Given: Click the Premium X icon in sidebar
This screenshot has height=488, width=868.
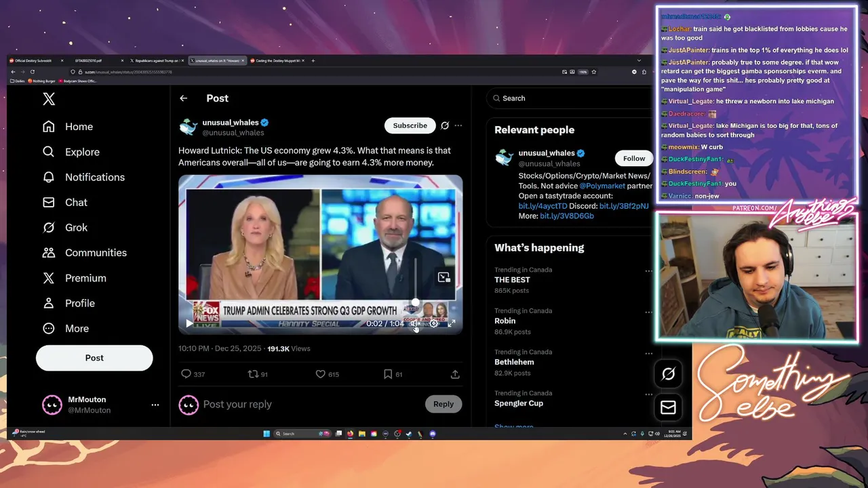Looking at the screenshot, I should [49, 278].
